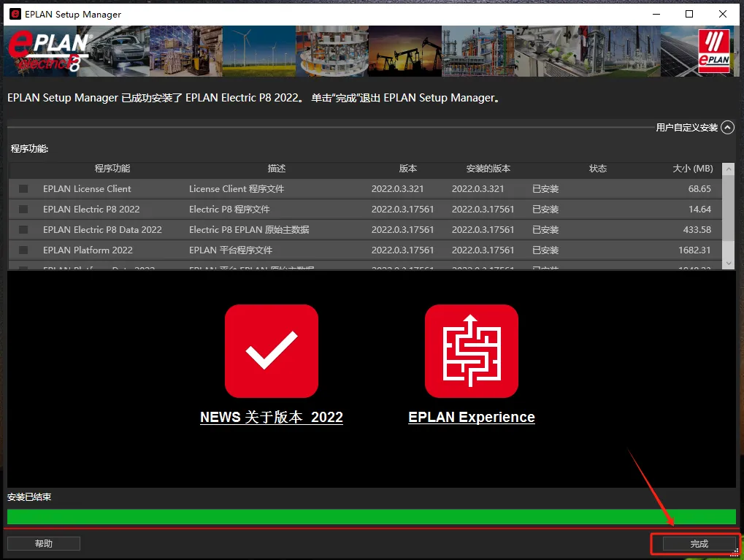Click the 帮助 button
This screenshot has height=560, width=744.
[44, 543]
